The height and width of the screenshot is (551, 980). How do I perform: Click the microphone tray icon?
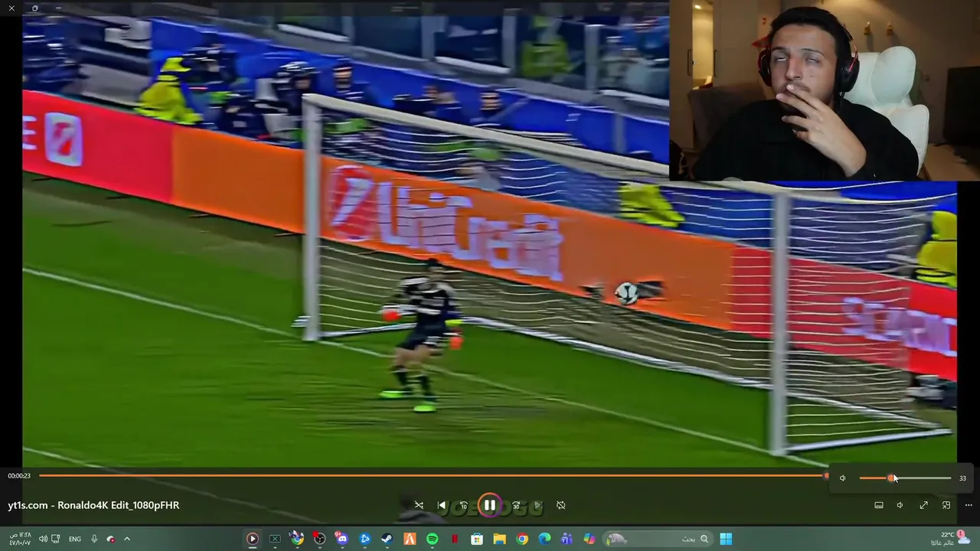94,539
